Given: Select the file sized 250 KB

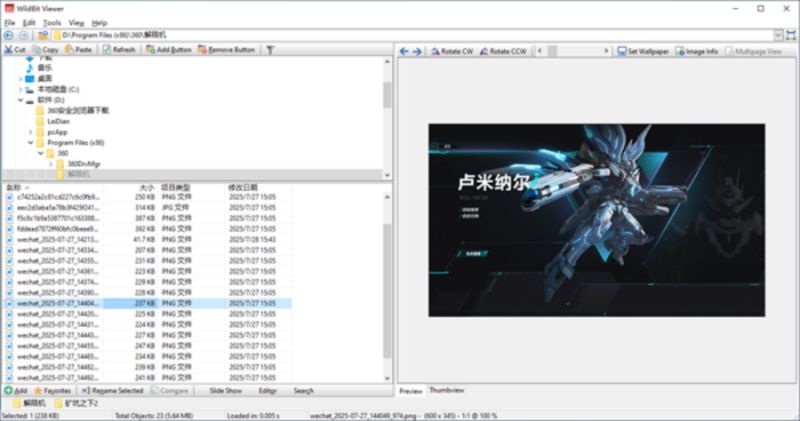Looking at the screenshot, I should pyautogui.click(x=148, y=196).
